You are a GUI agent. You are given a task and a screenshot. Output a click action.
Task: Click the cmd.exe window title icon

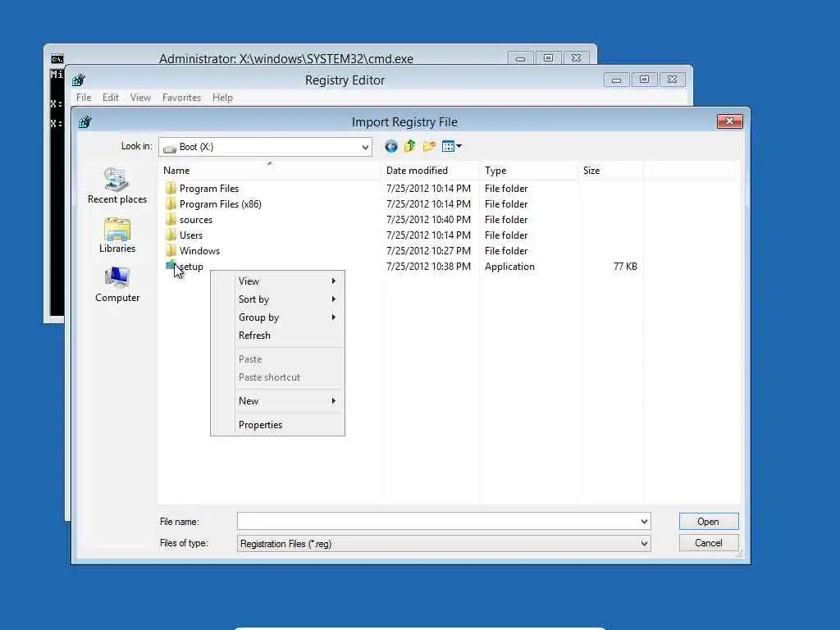coord(57,59)
